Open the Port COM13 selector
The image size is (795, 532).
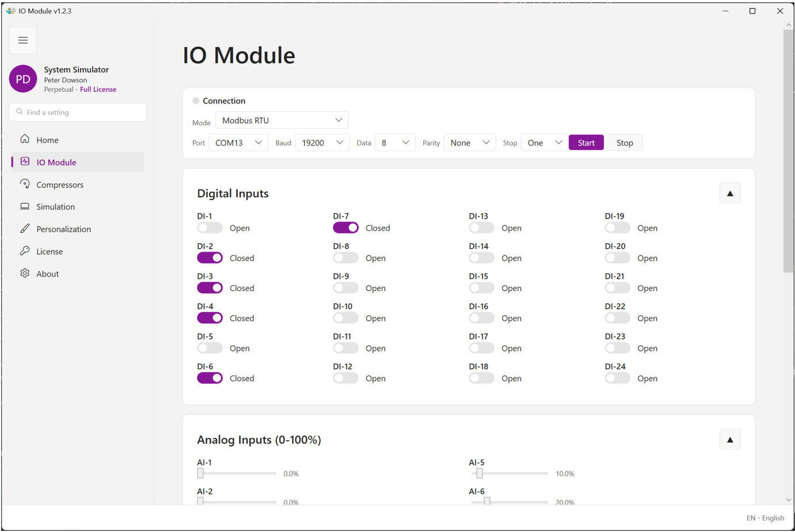click(x=238, y=142)
